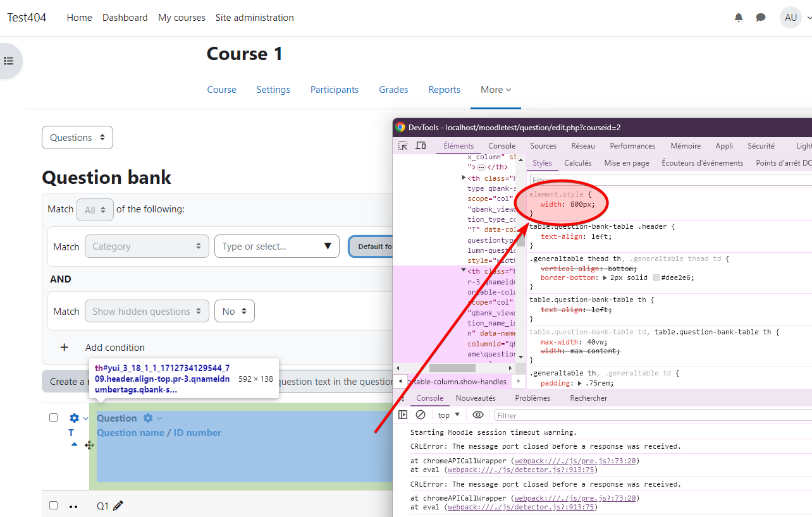Switch to the Sources tab

click(543, 146)
